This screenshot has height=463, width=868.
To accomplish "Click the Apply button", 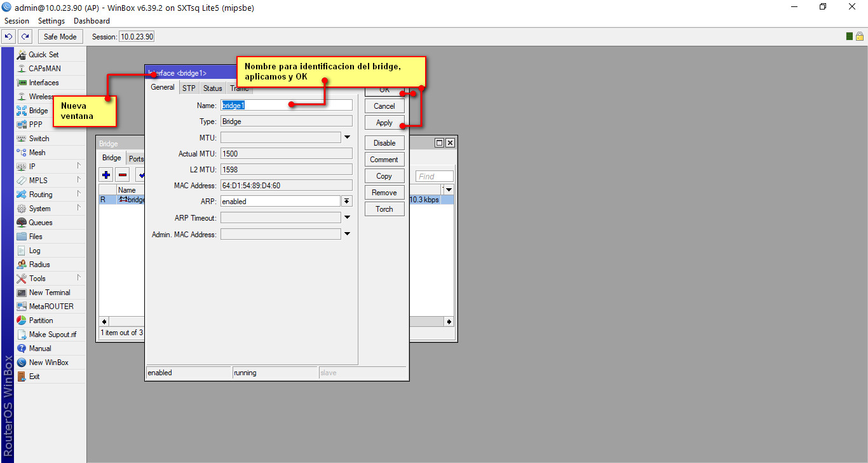I will pos(384,123).
